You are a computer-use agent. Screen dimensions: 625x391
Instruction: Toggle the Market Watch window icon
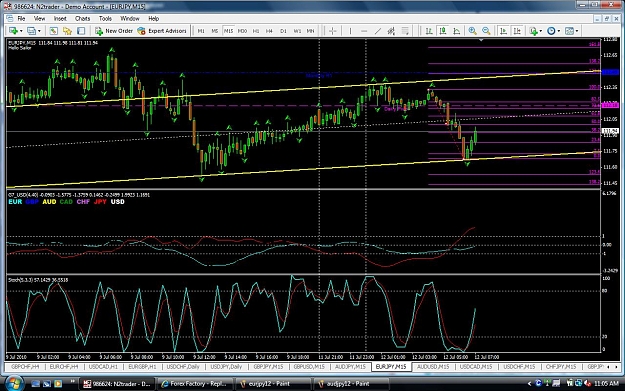click(x=53, y=31)
